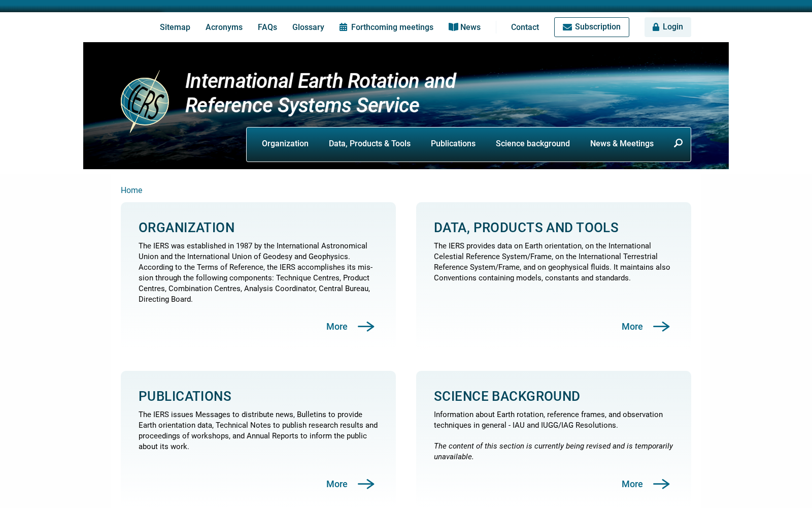Click the PUBLICATIONS card heading

pos(185,396)
